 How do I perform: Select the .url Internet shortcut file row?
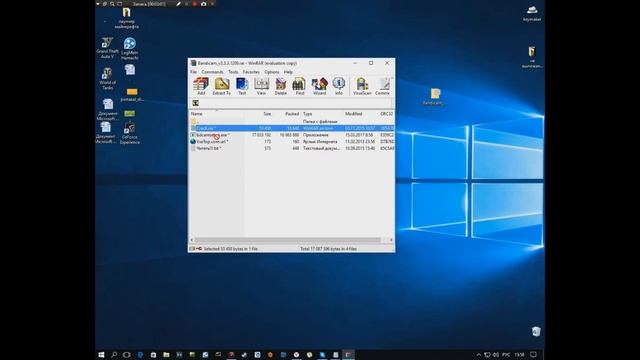292,142
